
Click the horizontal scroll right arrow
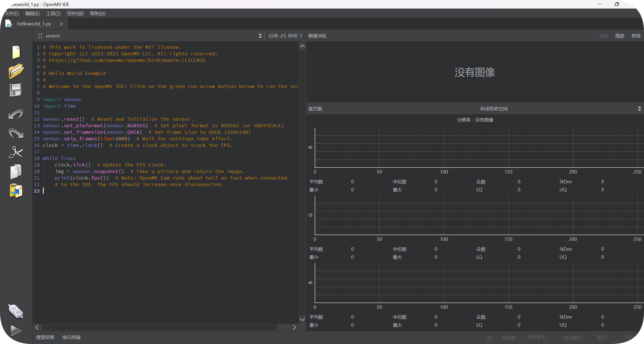tap(294, 327)
